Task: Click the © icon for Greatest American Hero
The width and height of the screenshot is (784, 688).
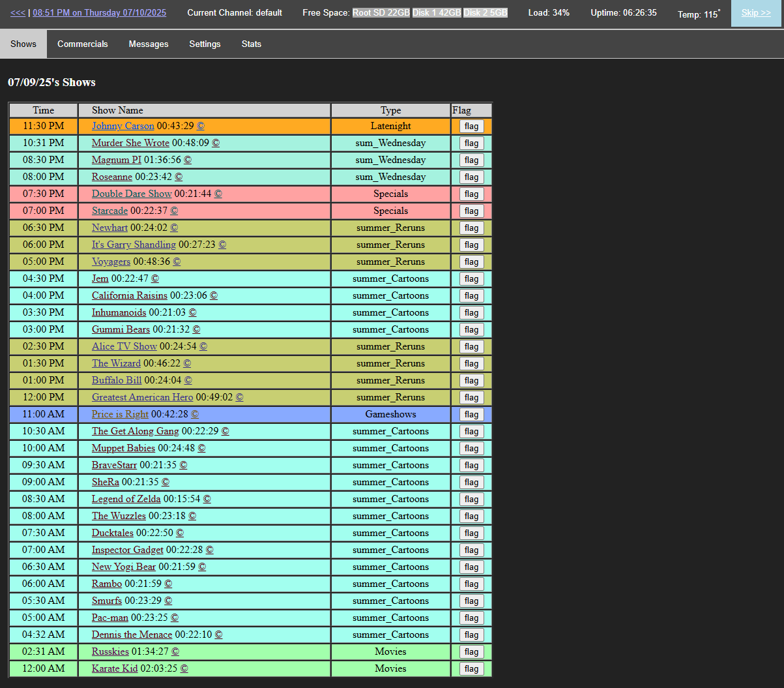Action: pos(239,397)
